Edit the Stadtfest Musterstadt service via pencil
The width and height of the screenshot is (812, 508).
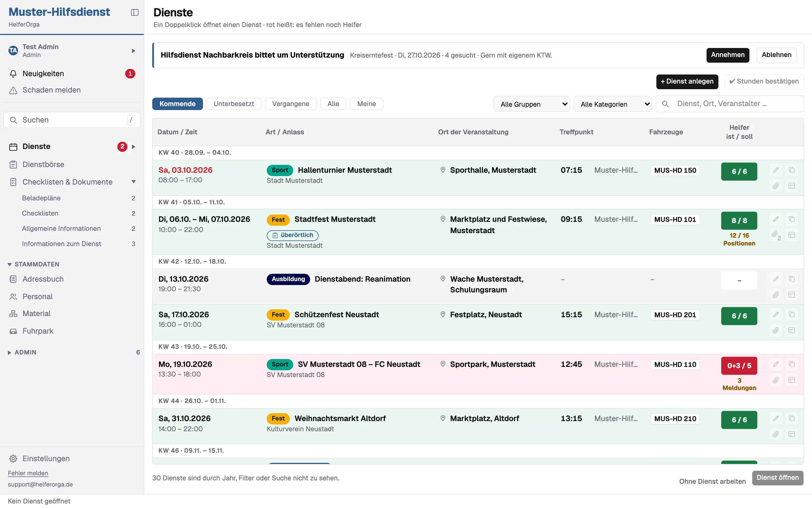click(776, 219)
